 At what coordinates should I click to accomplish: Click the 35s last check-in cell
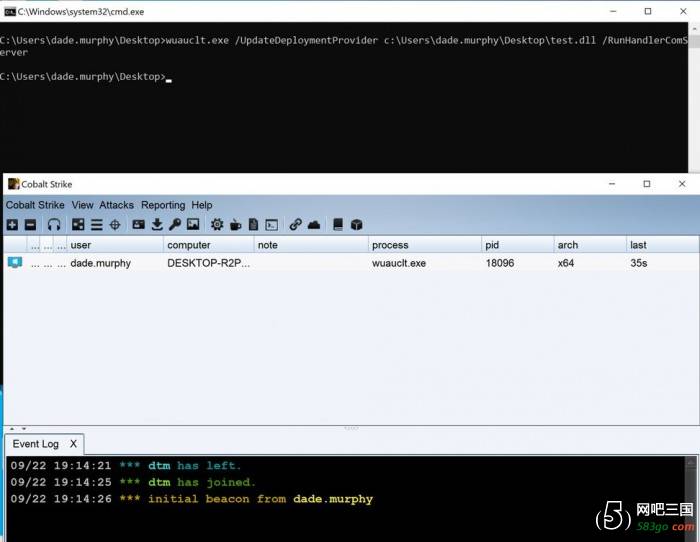pyautogui.click(x=638, y=263)
